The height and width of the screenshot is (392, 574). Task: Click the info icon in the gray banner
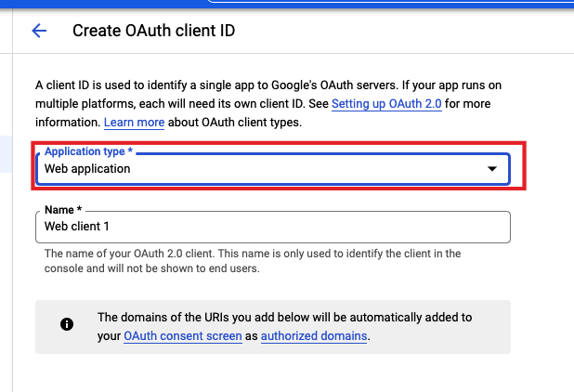click(67, 324)
